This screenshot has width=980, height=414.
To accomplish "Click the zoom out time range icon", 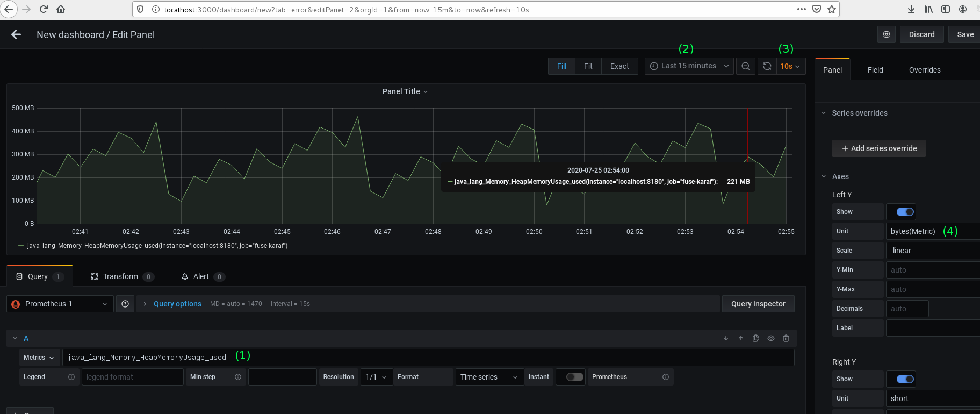I will point(746,66).
